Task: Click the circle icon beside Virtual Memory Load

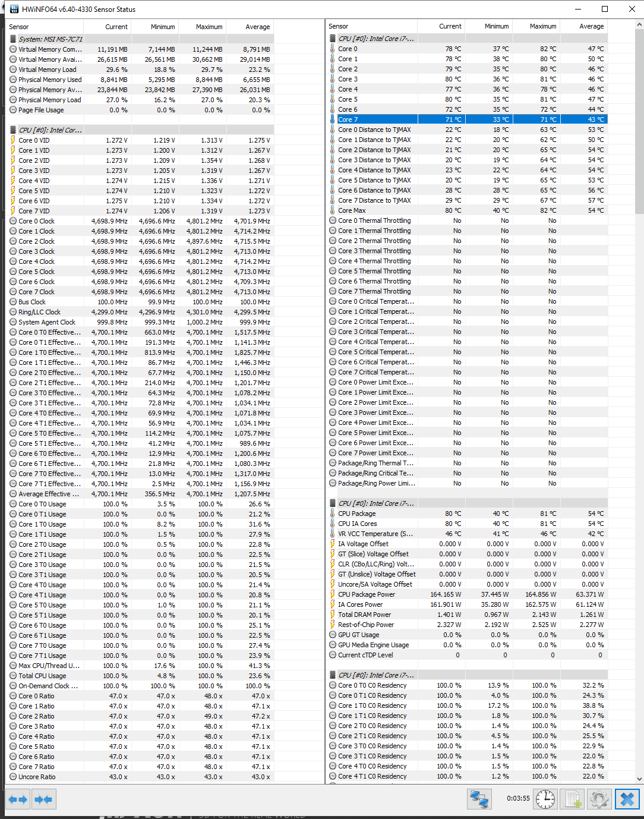Action: point(13,70)
